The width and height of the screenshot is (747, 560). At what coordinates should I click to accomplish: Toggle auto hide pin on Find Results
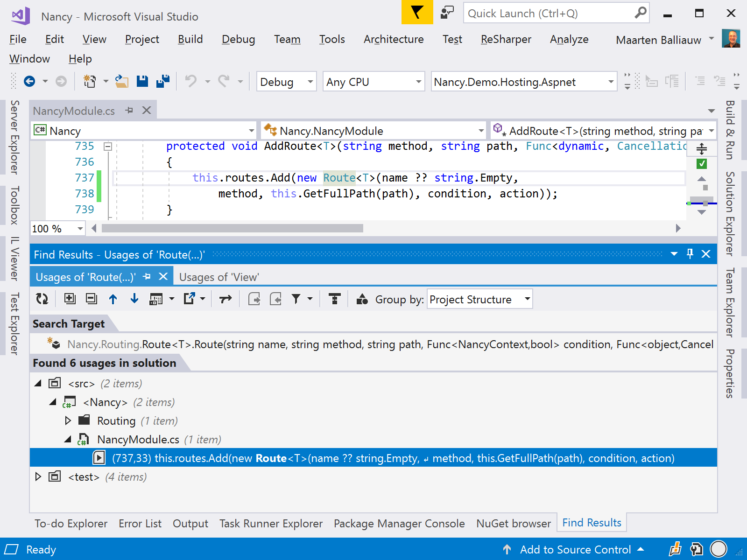[x=690, y=254]
